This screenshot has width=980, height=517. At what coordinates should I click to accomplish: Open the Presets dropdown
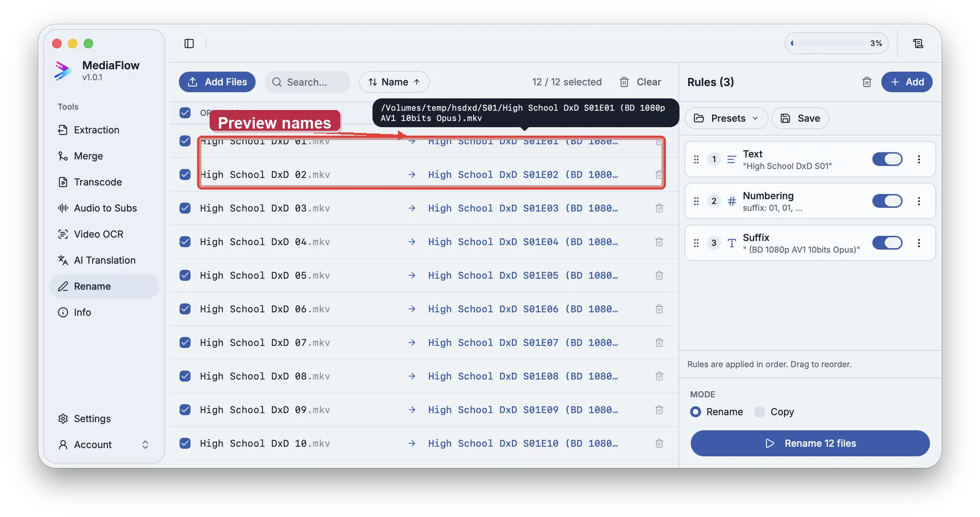pos(726,118)
